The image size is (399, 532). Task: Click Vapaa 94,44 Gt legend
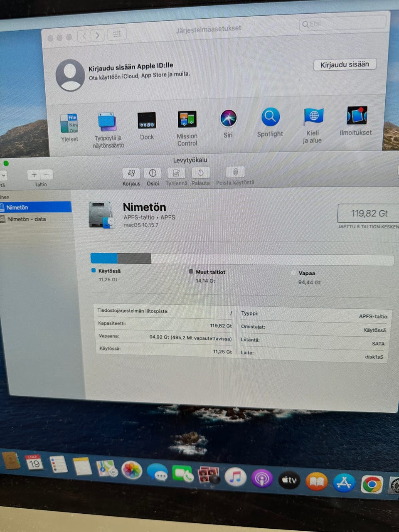point(307,278)
